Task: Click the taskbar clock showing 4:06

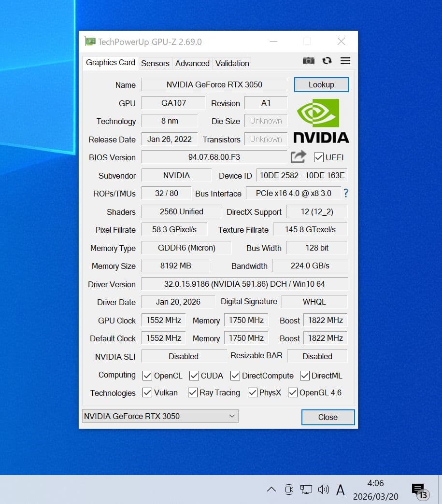Action: click(376, 490)
